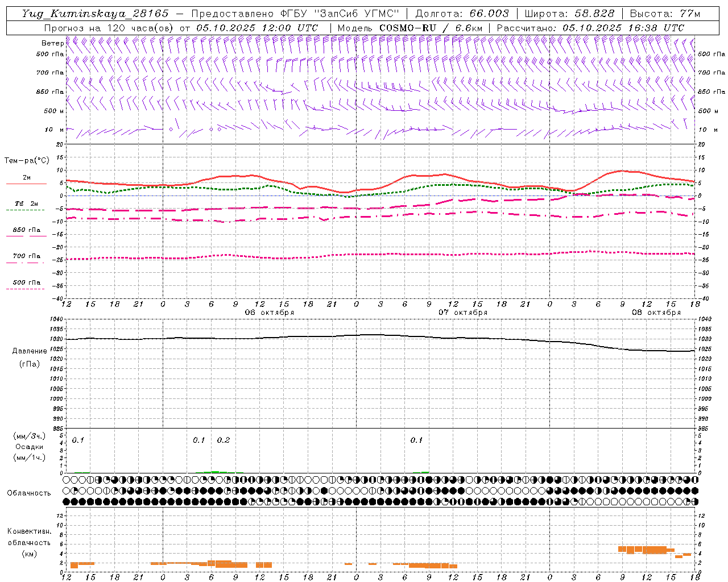Click the Осадки panel label
This screenshot has width=728, height=582.
point(30,447)
